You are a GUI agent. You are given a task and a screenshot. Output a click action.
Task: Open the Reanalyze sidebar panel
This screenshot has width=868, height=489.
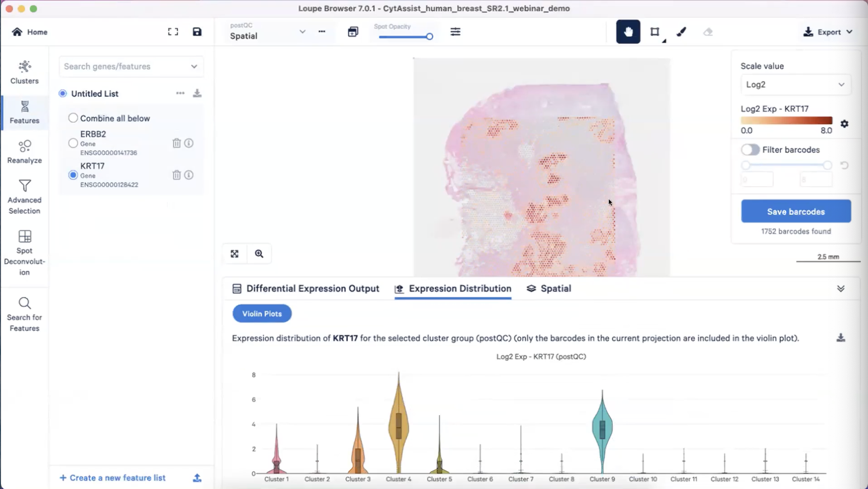pos(24,152)
